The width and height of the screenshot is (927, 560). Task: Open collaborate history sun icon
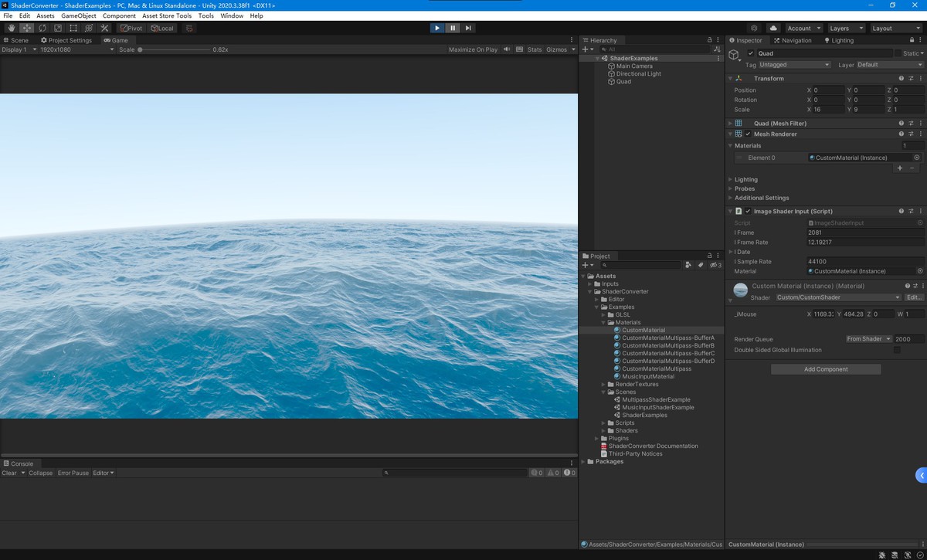tap(754, 28)
